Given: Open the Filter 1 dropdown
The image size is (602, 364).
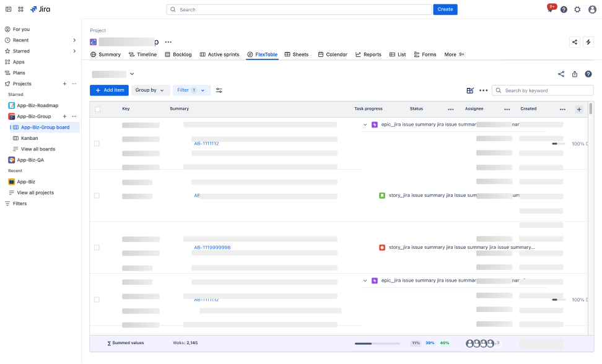Looking at the screenshot, I should (x=191, y=90).
